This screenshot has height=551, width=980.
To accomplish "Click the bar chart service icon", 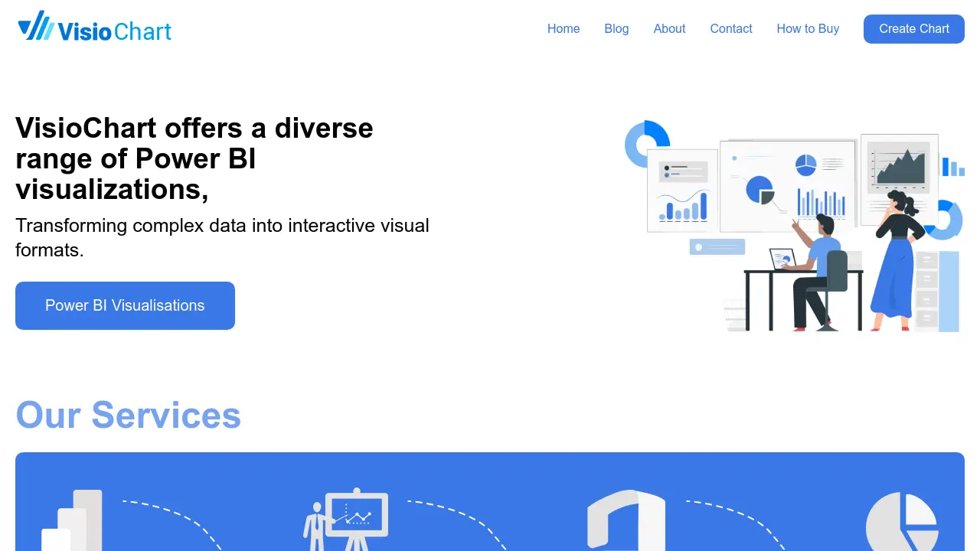I will [72, 520].
